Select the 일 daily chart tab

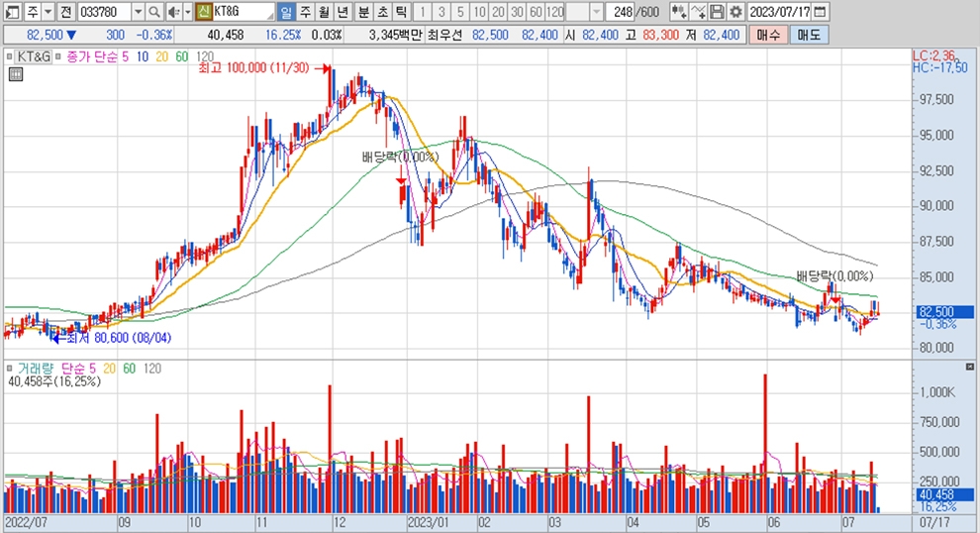pyautogui.click(x=286, y=11)
